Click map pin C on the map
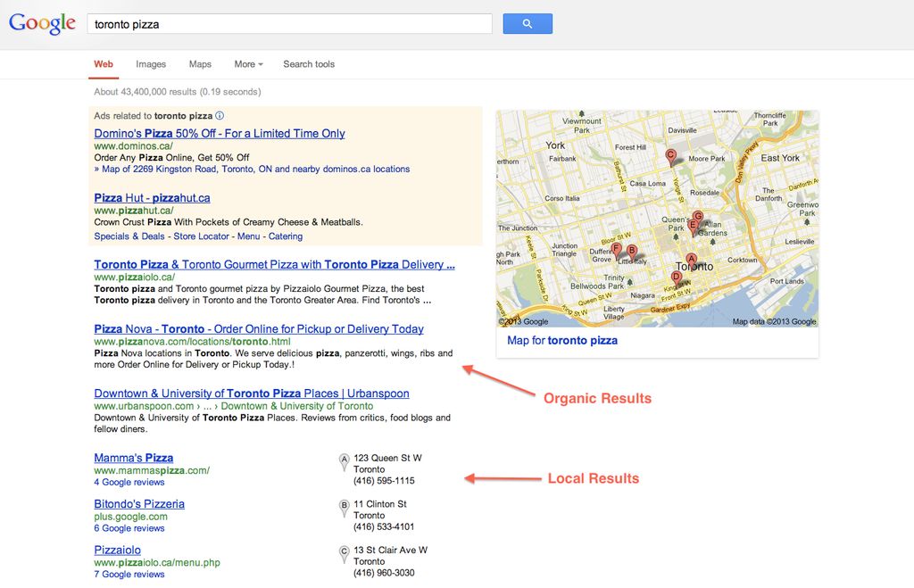 [x=671, y=156]
